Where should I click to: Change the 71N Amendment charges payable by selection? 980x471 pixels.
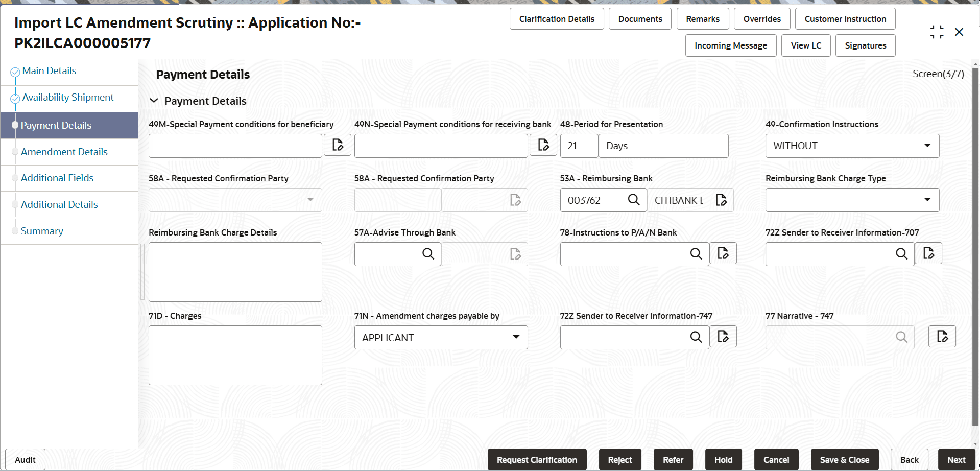point(515,337)
